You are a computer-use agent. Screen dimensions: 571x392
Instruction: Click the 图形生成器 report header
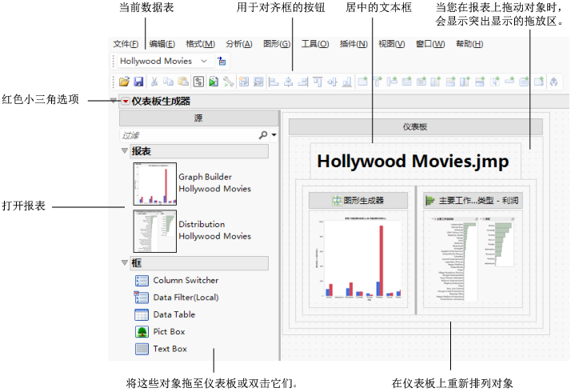(x=358, y=200)
